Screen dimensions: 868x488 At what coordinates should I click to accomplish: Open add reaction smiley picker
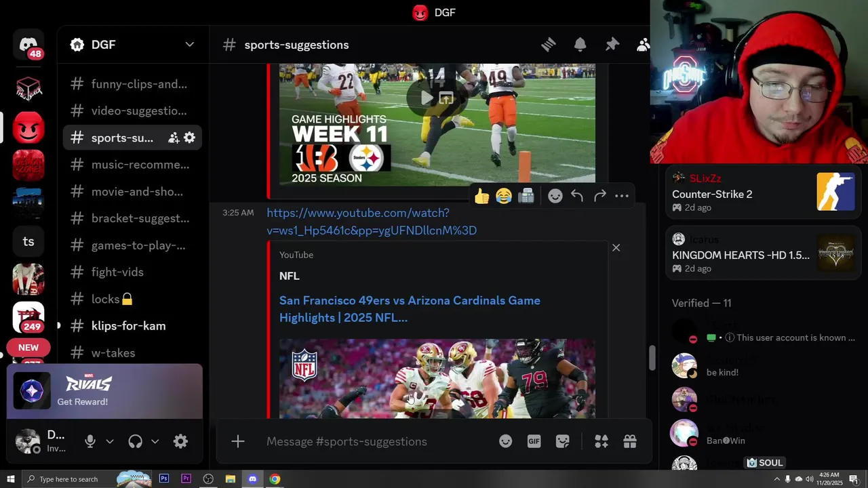(x=555, y=196)
